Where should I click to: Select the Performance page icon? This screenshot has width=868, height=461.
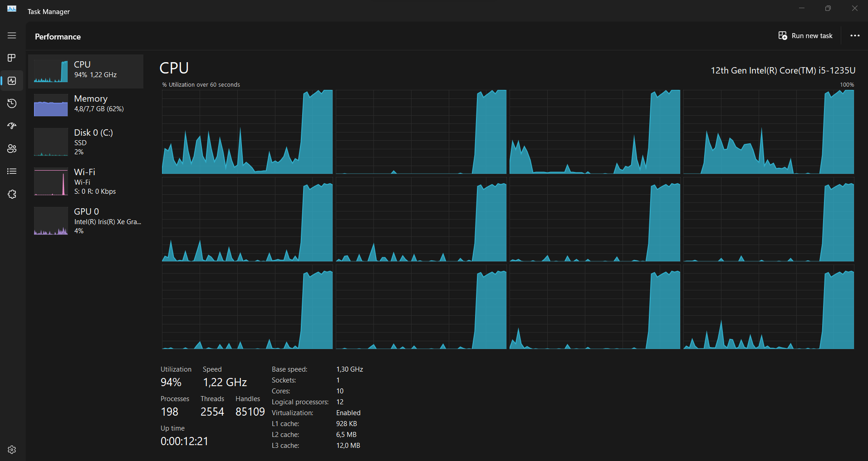pos(12,81)
